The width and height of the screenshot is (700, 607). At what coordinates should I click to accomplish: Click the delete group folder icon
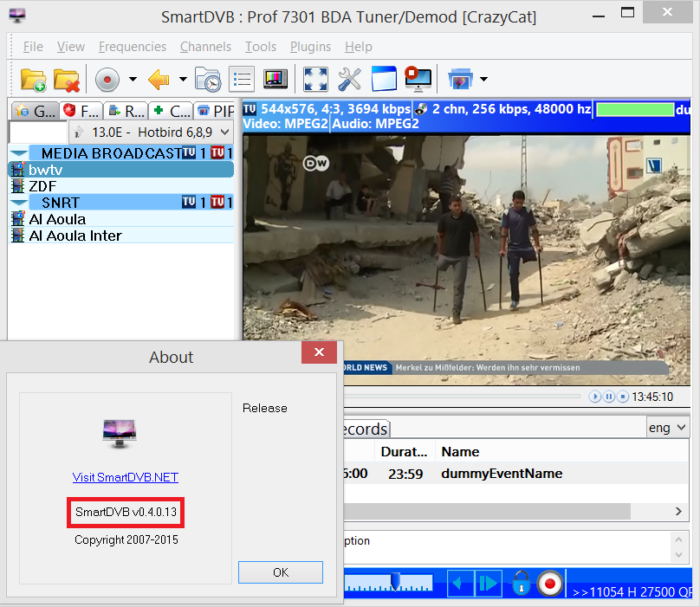[65, 79]
